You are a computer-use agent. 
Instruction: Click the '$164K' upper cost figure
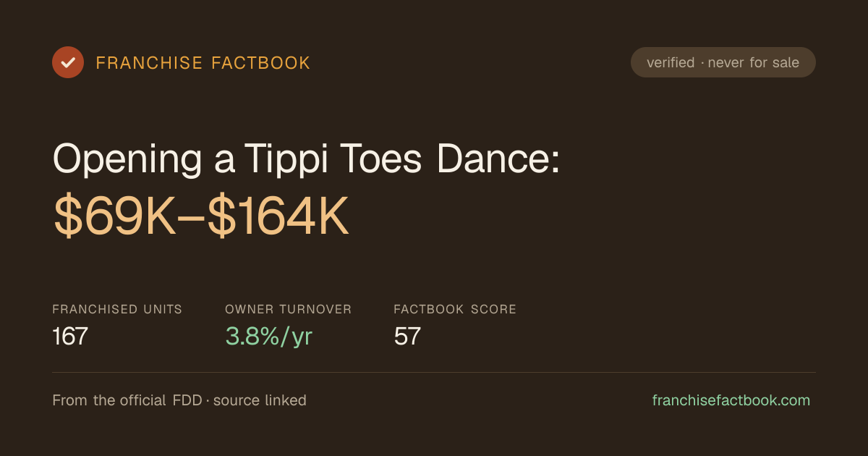(279, 217)
